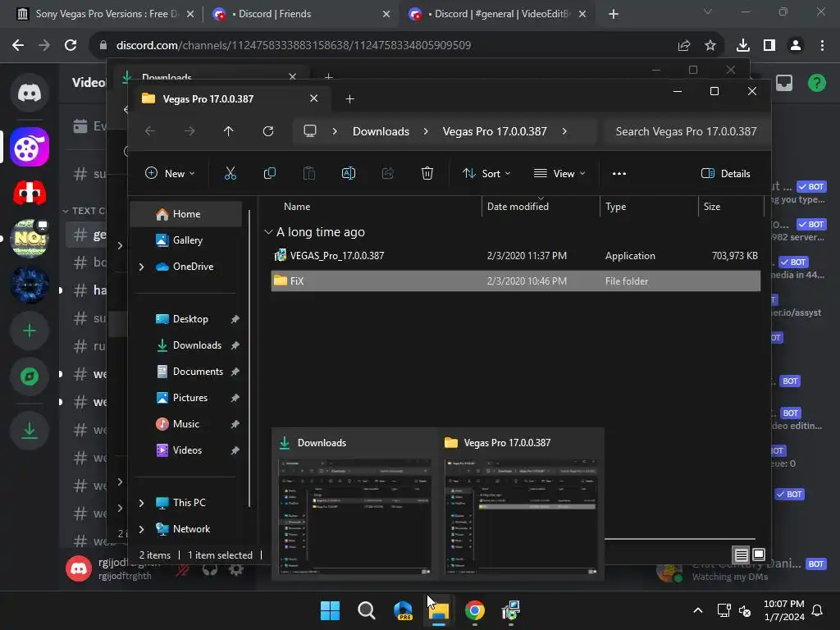Select Discord #general Chrome tab

(498, 14)
